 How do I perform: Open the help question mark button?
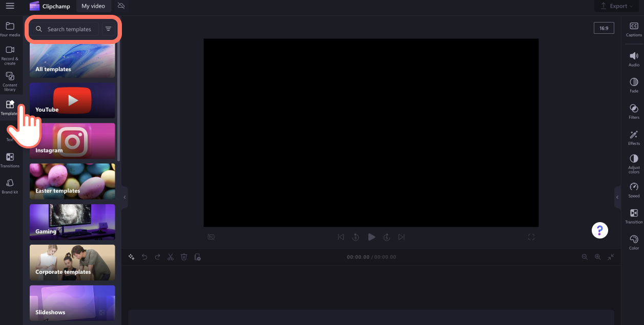tap(600, 230)
